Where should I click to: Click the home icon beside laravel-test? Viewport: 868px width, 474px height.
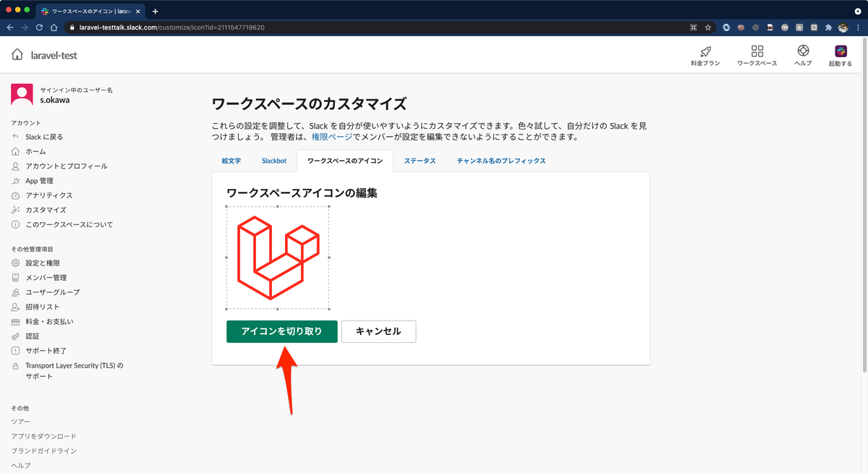(x=17, y=55)
